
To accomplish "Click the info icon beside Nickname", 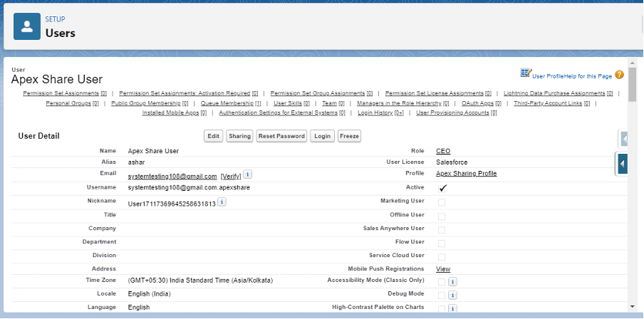I will [x=222, y=202].
